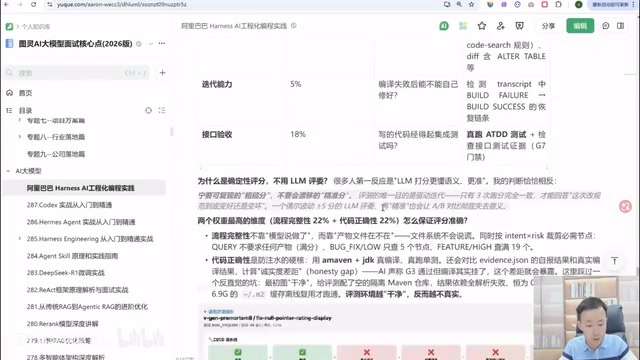Open 281.从传统RAG到Agentic RAG的进阶优化
Screen dimensions: 640x360
pos(87,307)
